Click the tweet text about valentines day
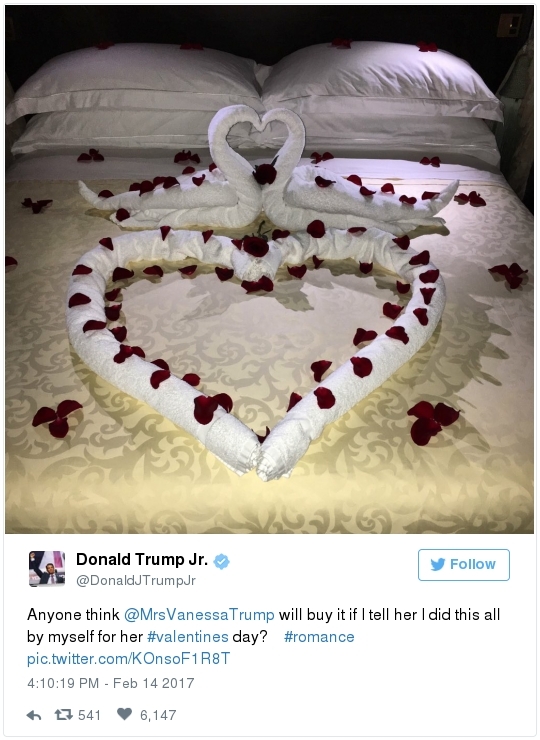Screen dimensions: 540x740 [x=263, y=626]
